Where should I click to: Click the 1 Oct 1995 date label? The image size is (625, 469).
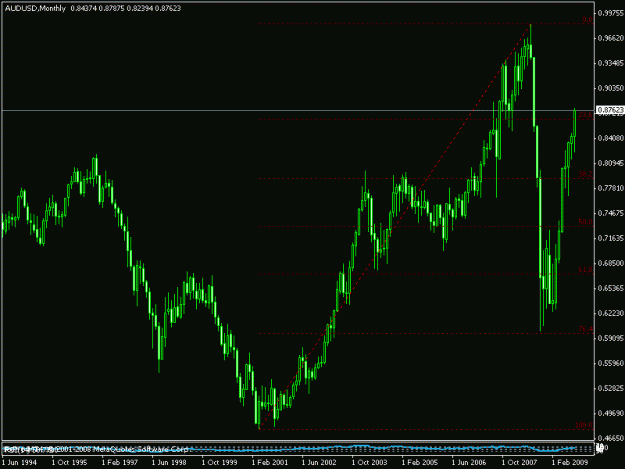[x=69, y=463]
